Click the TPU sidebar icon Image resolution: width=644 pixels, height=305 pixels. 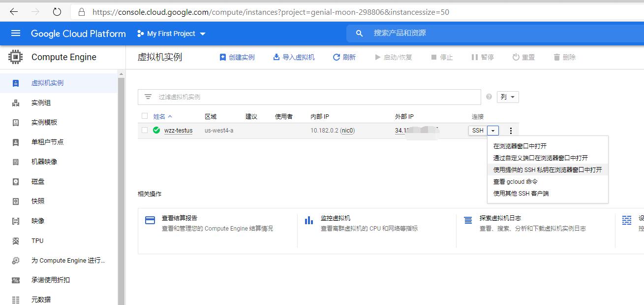[16, 240]
